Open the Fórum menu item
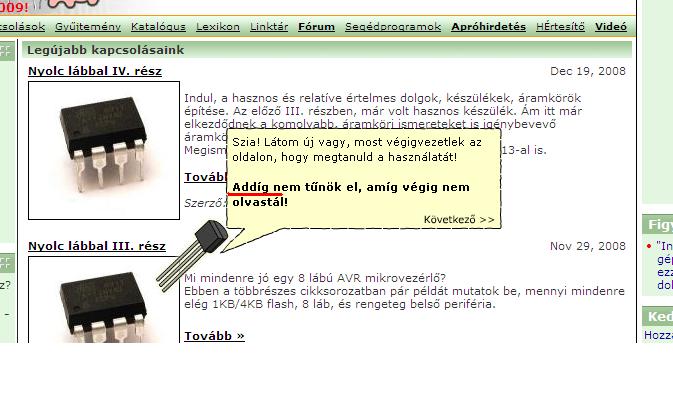This screenshot has width=673, height=400. (x=316, y=27)
